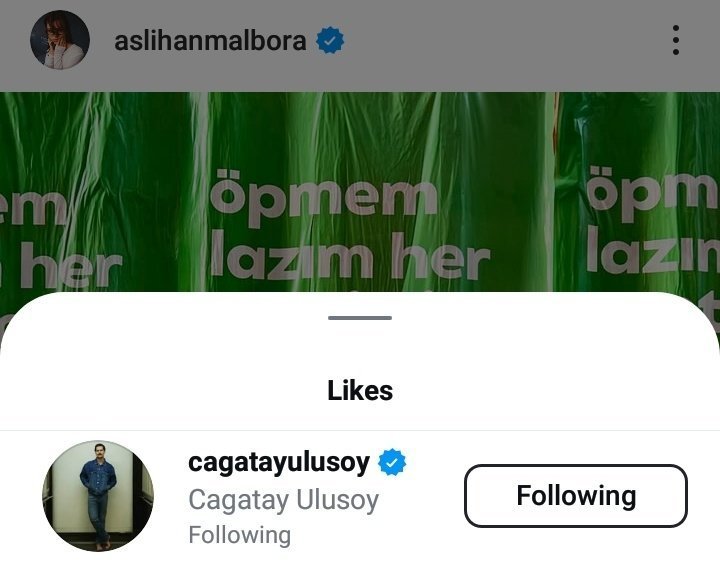Tap the white sheet area right of Likes title
Screen dimensions: 720x565
551,391
